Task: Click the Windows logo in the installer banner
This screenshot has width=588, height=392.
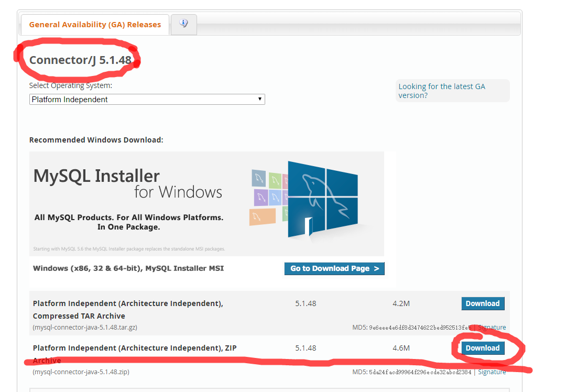Action: click(x=322, y=199)
